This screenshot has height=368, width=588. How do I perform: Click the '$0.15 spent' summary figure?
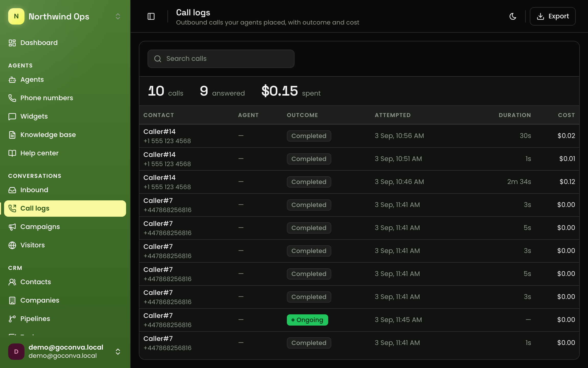[x=291, y=91]
